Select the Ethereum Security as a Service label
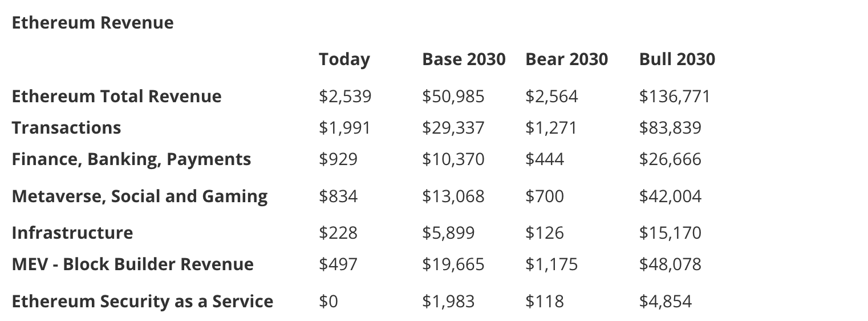Image resolution: width=868 pixels, height=321 pixels. 142,301
